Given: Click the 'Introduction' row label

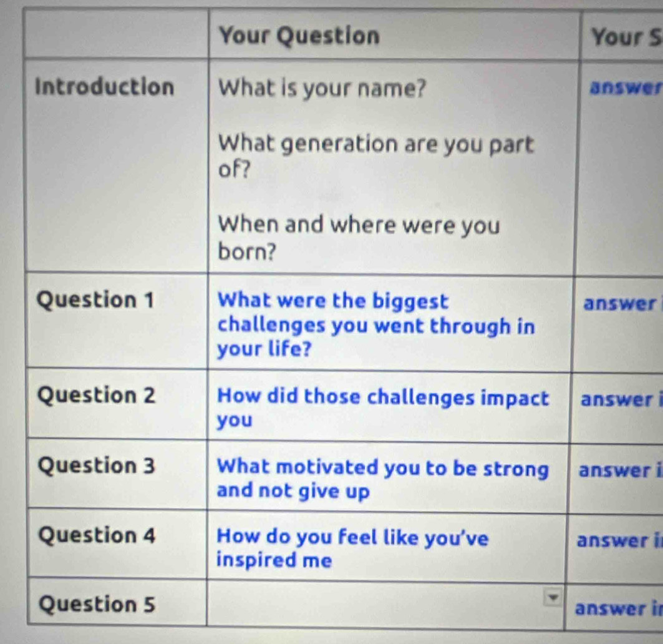Looking at the screenshot, I should point(105,87).
